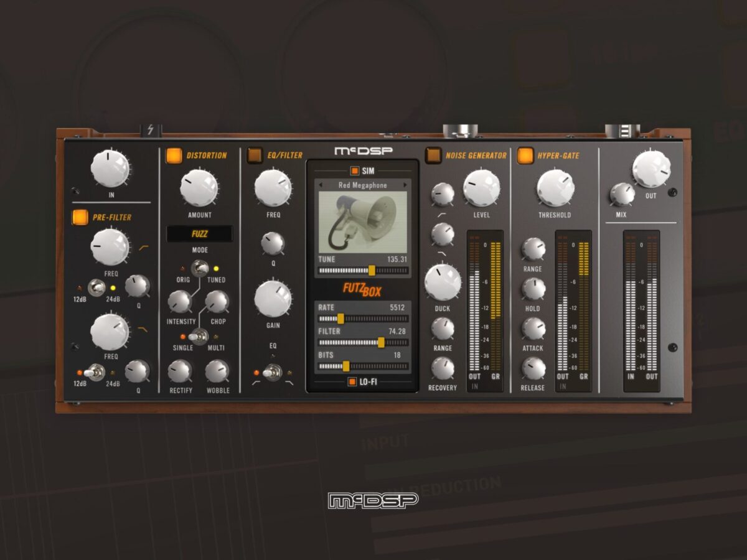Click the HOLD knob
The height and width of the screenshot is (560, 747).
click(x=533, y=289)
